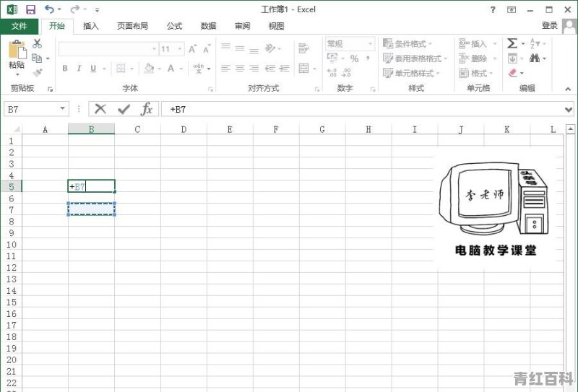This screenshot has height=392, width=578.
Task: Click Decrease Decimal icon
Action: tap(346, 73)
